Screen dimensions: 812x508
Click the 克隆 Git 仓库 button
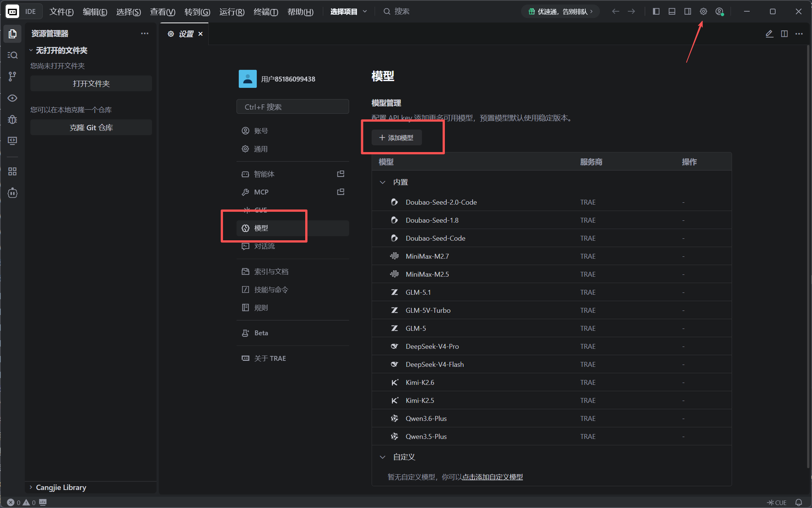point(91,127)
